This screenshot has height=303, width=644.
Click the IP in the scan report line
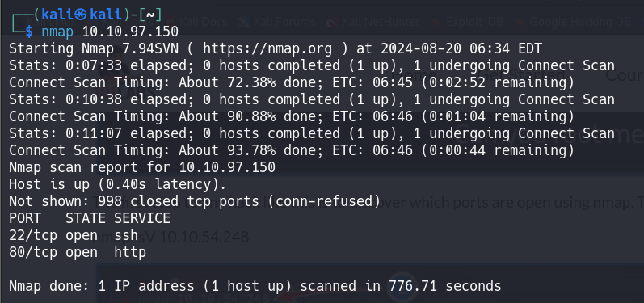pos(227,167)
